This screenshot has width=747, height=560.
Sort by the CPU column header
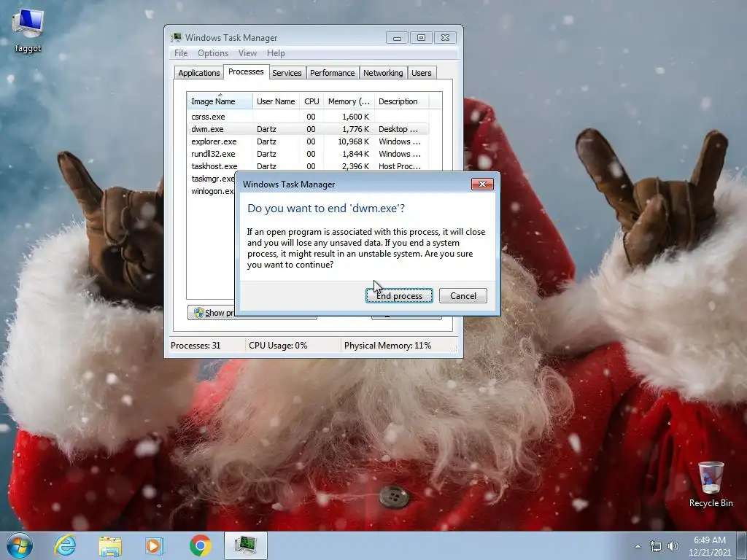pos(311,101)
